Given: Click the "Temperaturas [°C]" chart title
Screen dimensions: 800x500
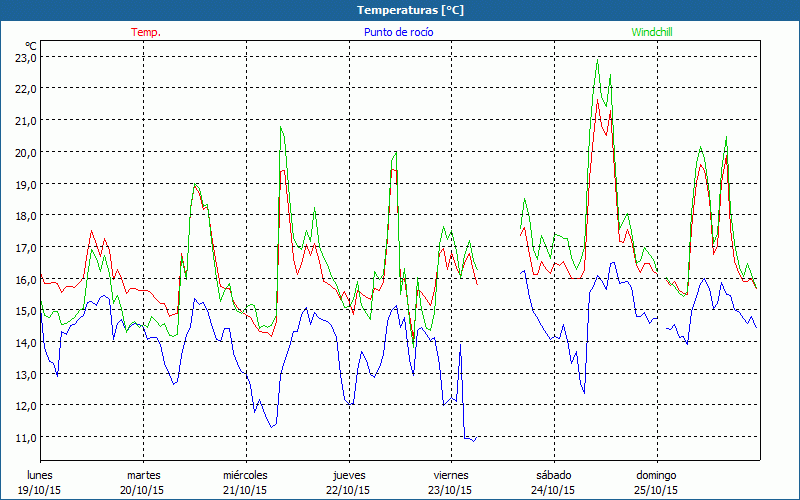Looking at the screenshot, I should click(x=399, y=10).
